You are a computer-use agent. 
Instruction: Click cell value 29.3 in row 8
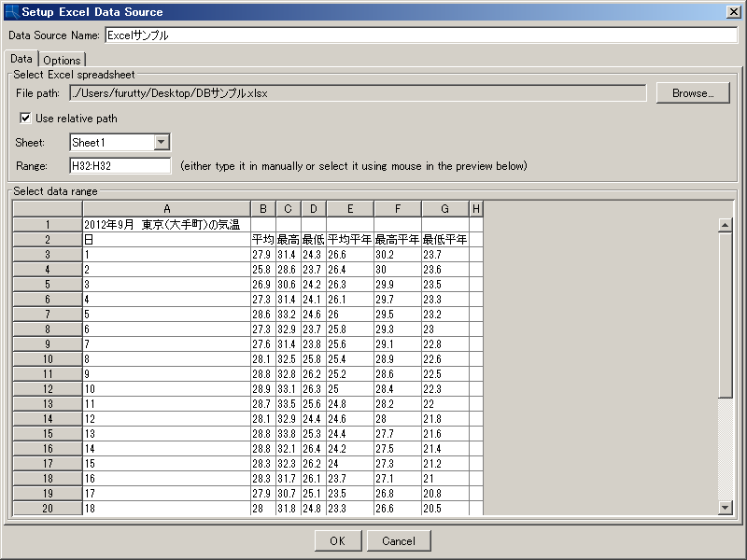(398, 329)
